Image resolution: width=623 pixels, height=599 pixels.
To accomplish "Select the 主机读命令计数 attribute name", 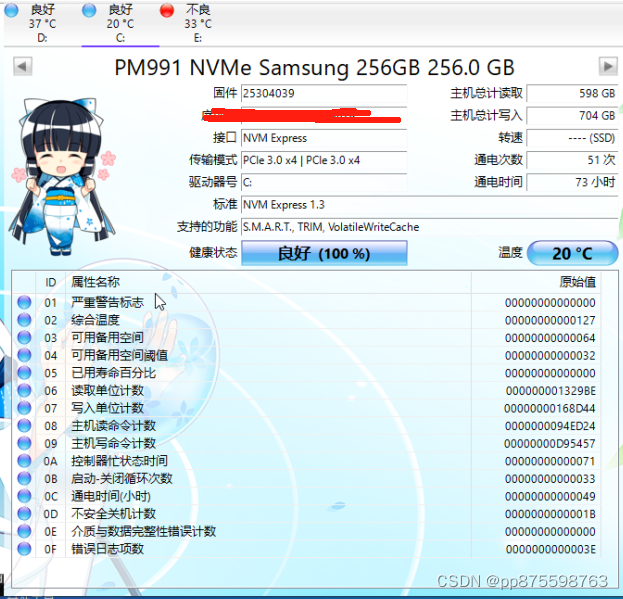I will point(113,425).
